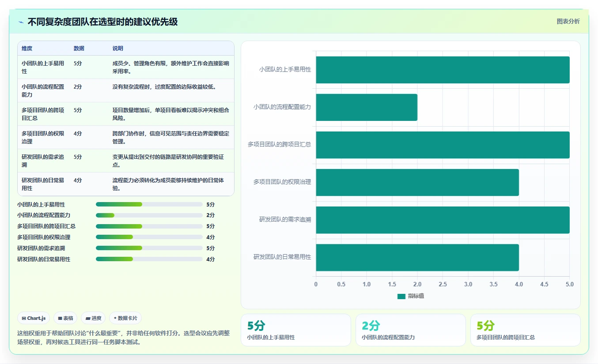Click y-axis label 研发团队的需求追溯 in chart

tap(285, 219)
